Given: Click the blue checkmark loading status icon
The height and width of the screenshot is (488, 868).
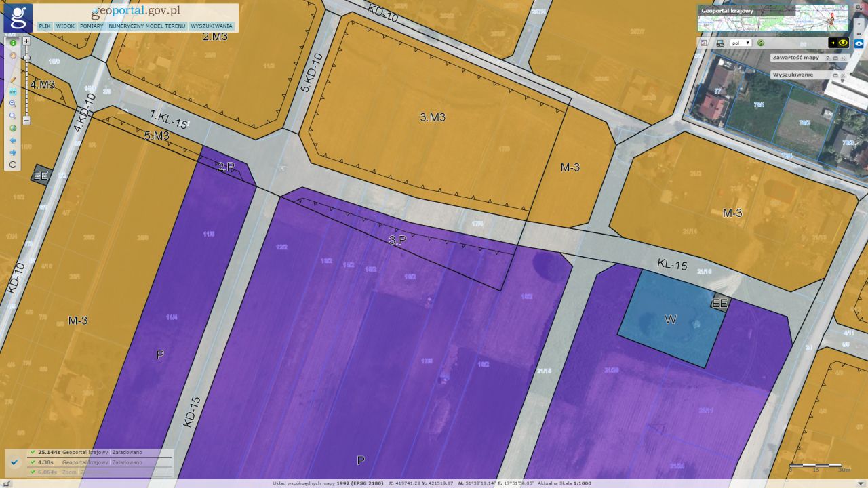Looking at the screenshot, I should [x=14, y=462].
